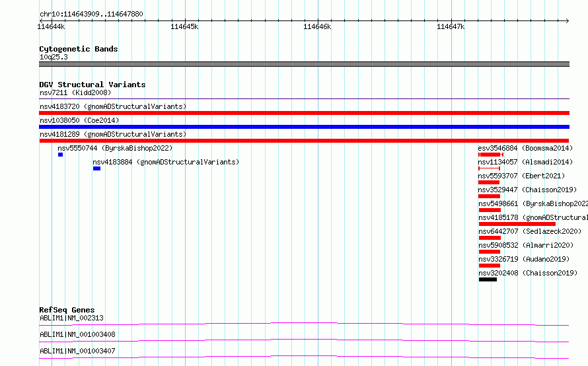Click the arrowhead at the ruler's right end
588x366 pixels.
[x=568, y=20]
